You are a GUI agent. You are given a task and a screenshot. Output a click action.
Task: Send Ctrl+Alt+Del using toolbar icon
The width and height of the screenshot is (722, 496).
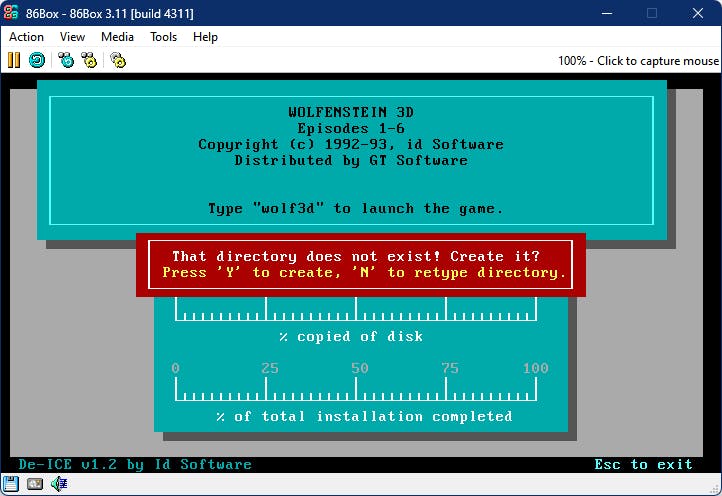[x=66, y=60]
